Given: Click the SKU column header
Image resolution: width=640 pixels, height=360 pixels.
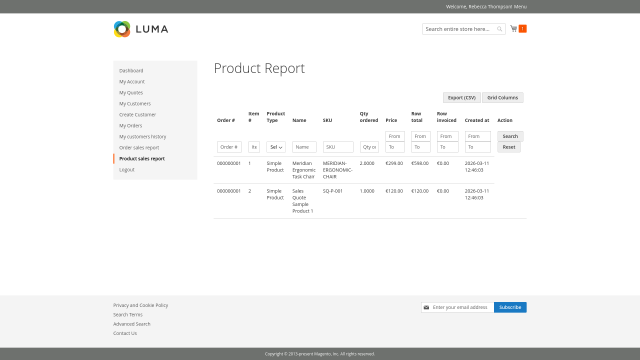Looking at the screenshot, I should [327, 120].
